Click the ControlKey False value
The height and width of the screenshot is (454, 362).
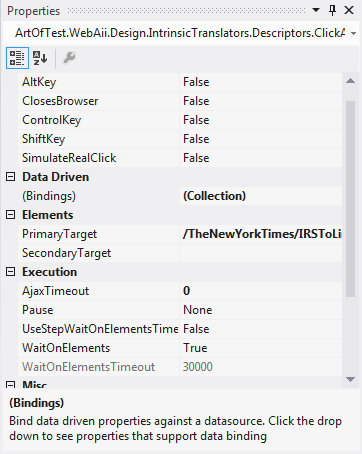[261, 120]
